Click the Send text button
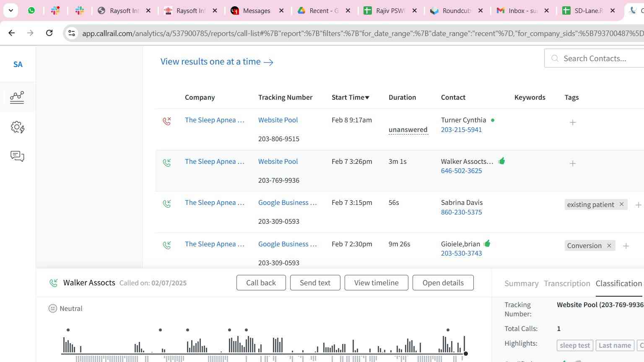 click(315, 283)
